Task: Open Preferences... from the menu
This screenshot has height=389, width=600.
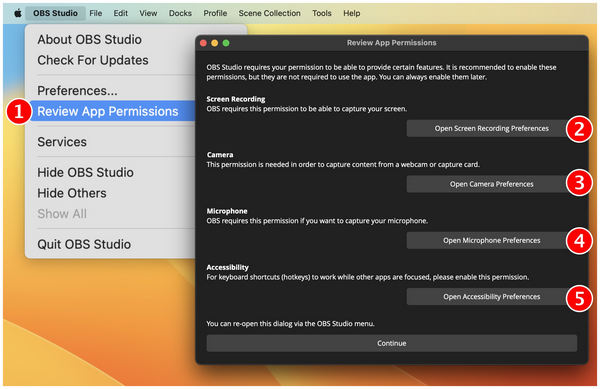Action: coord(77,91)
